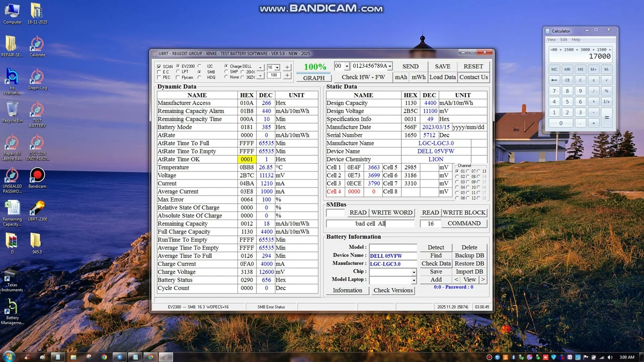Open the Computer desktop icon
Image resolution: width=644 pixels, height=362 pixels.
click(12, 14)
